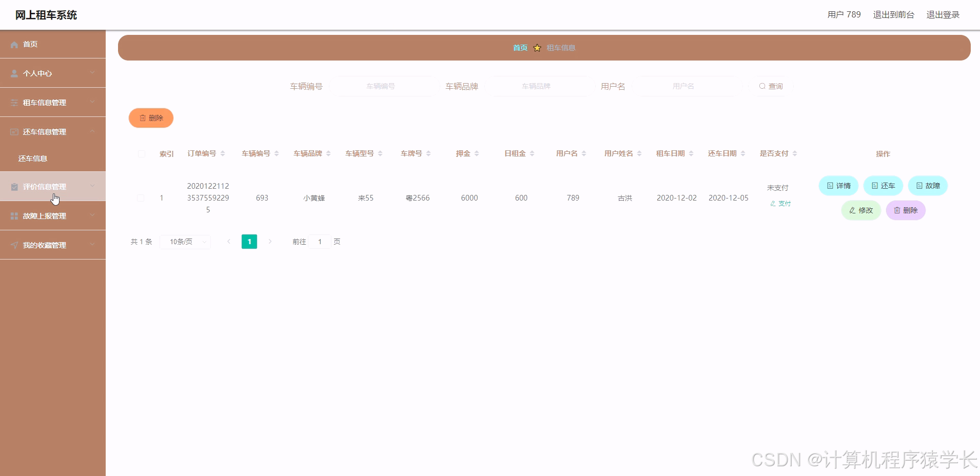Click the sort arrows of 用户姓名 column
The image size is (980, 476).
(x=639, y=153)
